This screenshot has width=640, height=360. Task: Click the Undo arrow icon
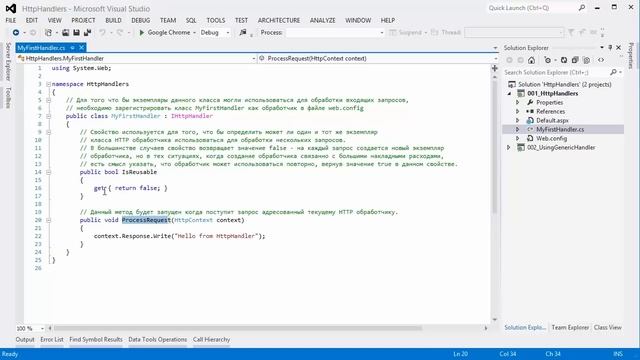(x=102, y=32)
